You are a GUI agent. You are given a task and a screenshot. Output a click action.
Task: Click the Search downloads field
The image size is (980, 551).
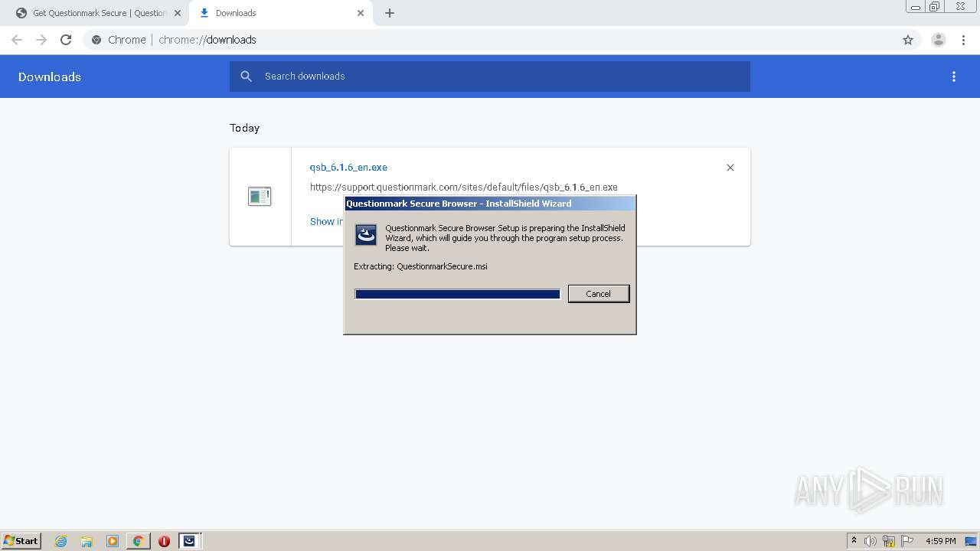coord(490,77)
